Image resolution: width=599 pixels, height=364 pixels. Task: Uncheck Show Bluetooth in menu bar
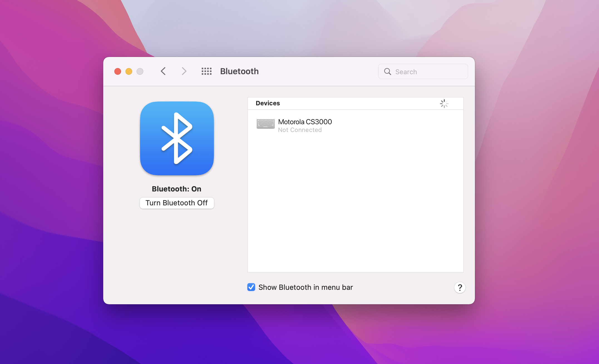[x=251, y=287]
